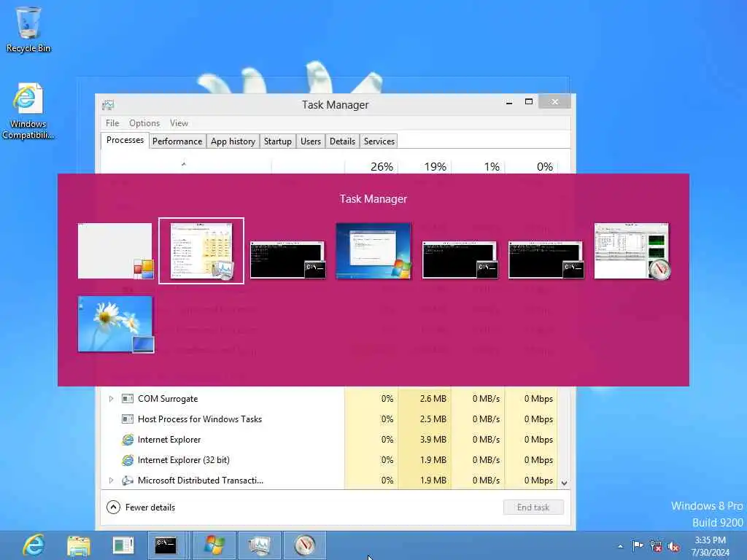Pick the Command Prompt thumbnail beside the gauge window
Image resolution: width=747 pixels, height=560 pixels.
click(546, 260)
